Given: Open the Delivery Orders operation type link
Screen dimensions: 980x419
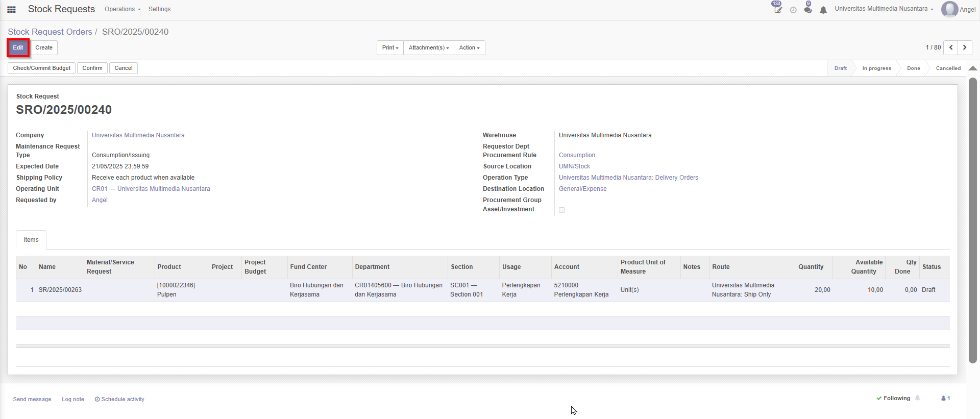Looking at the screenshot, I should [628, 178].
